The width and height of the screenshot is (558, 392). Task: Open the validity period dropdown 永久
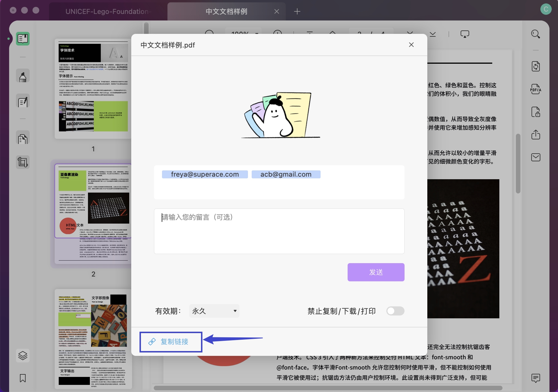[x=214, y=311]
